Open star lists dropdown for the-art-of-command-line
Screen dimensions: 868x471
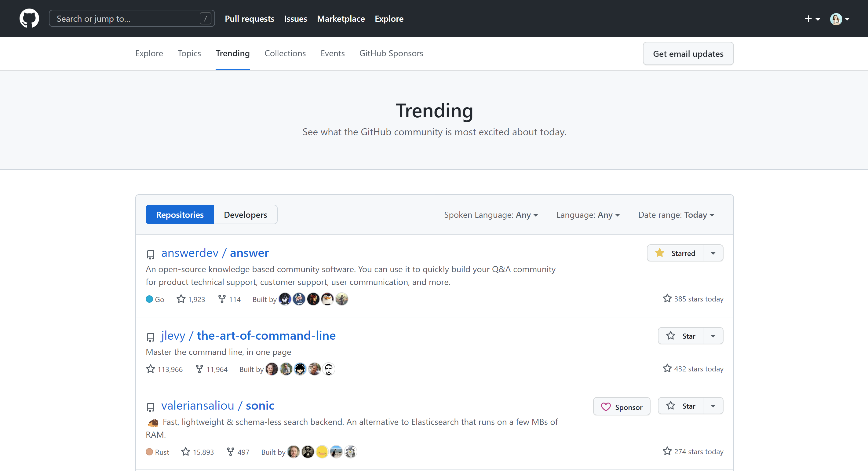pyautogui.click(x=713, y=336)
